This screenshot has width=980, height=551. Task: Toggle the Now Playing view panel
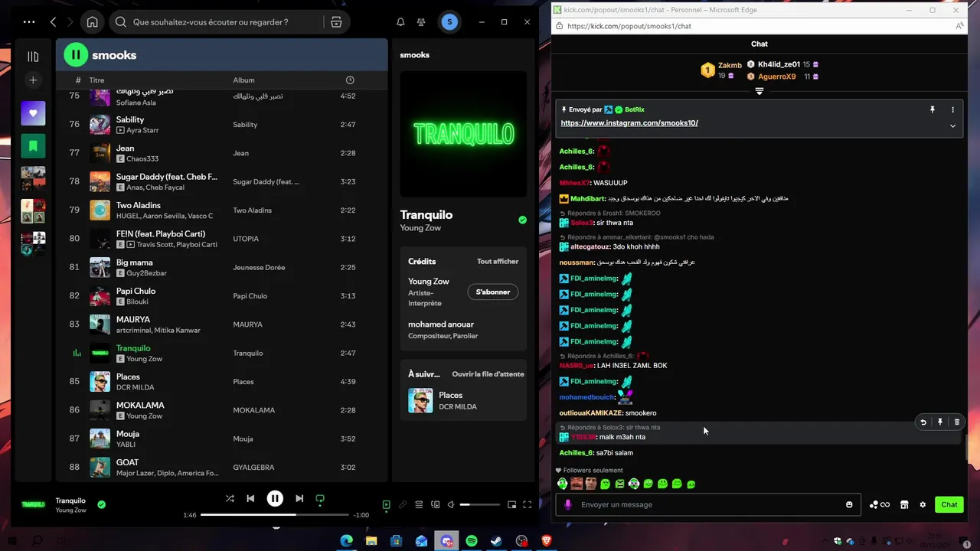click(x=386, y=504)
